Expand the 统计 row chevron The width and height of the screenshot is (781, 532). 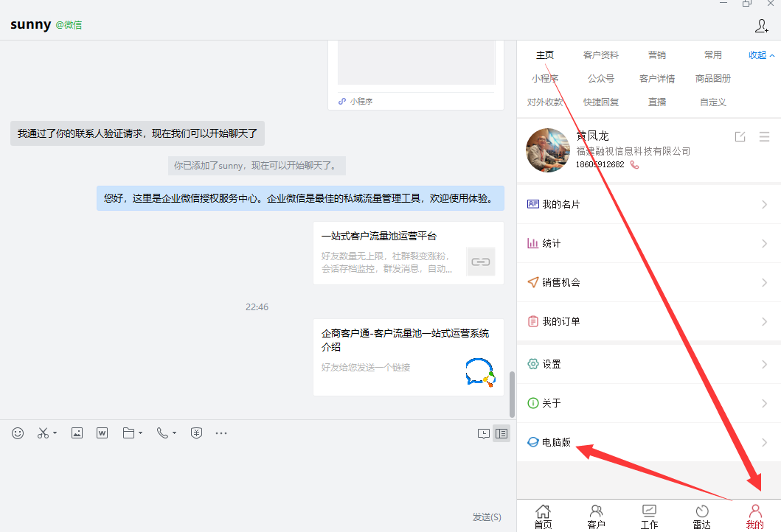click(x=764, y=243)
